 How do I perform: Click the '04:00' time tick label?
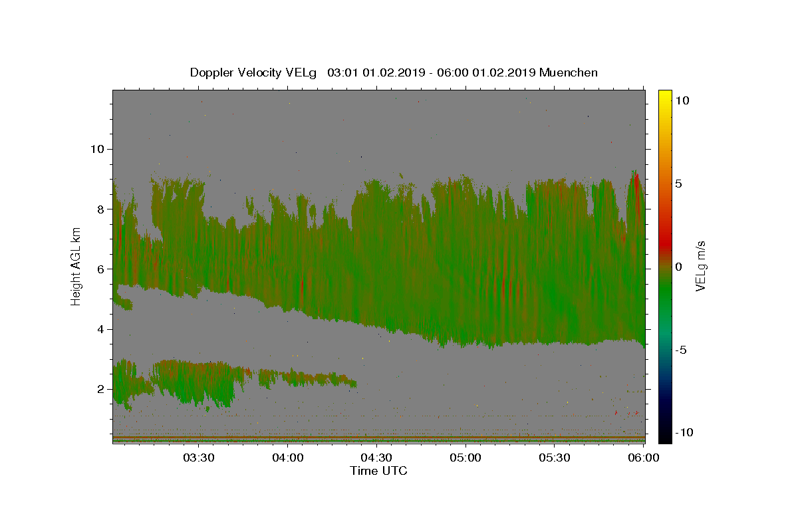pos(288,458)
